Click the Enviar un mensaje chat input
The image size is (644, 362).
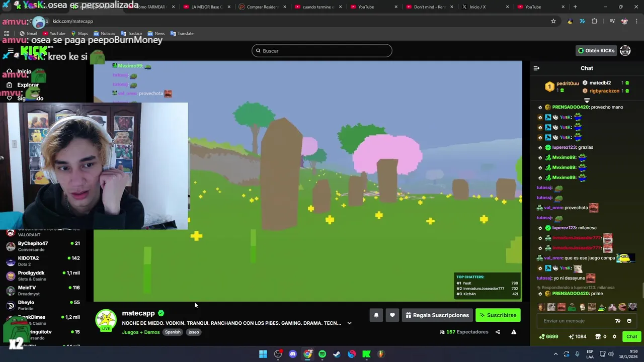(574, 321)
